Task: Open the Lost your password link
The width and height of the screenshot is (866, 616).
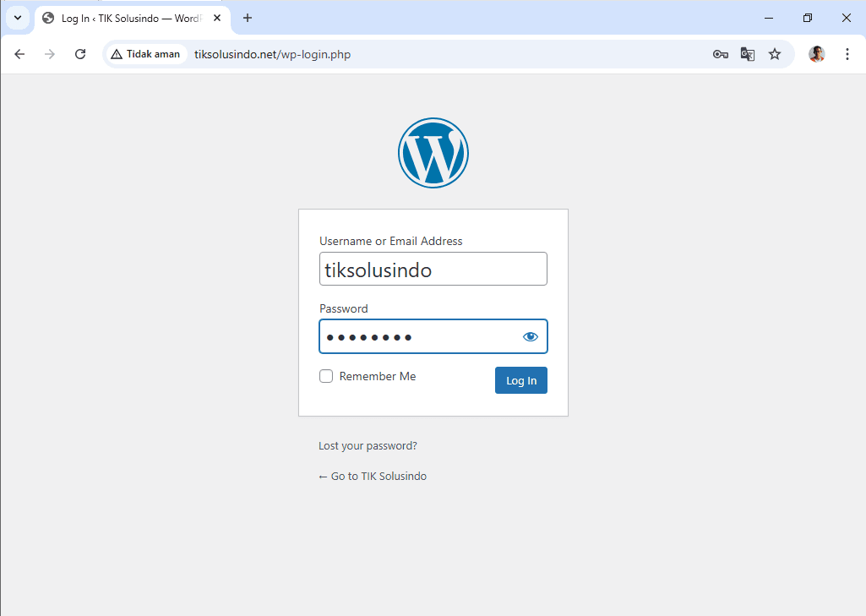Action: [368, 445]
